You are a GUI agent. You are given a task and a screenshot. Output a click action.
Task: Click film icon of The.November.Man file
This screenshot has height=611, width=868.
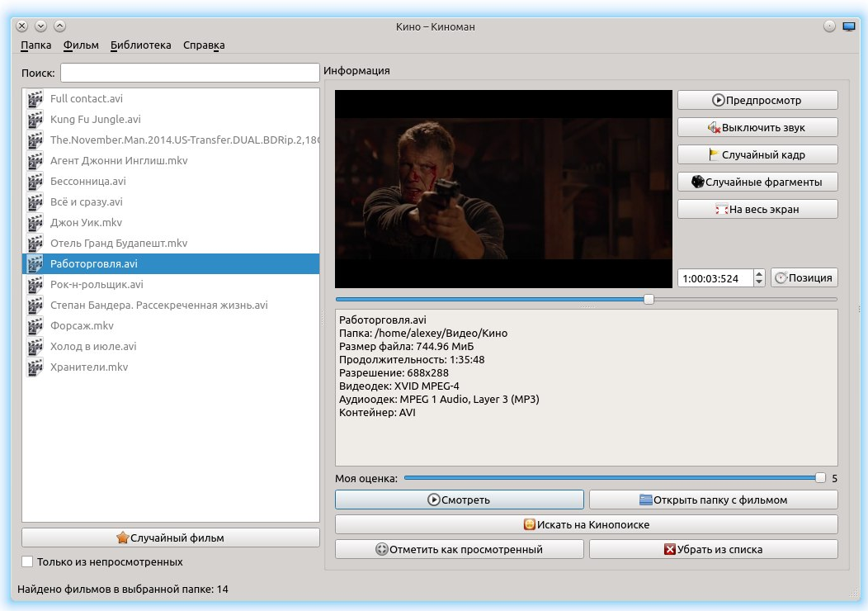(35, 140)
